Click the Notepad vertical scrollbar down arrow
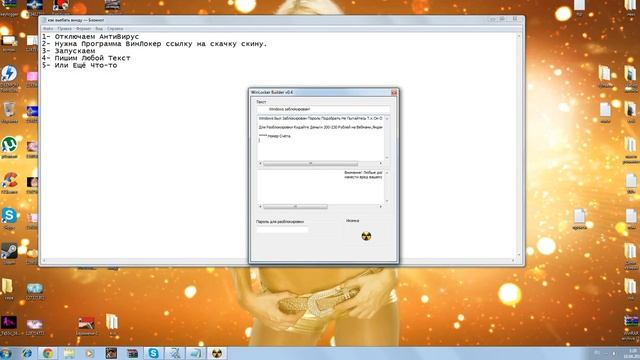The width and height of the screenshot is (640, 360). (x=519, y=255)
